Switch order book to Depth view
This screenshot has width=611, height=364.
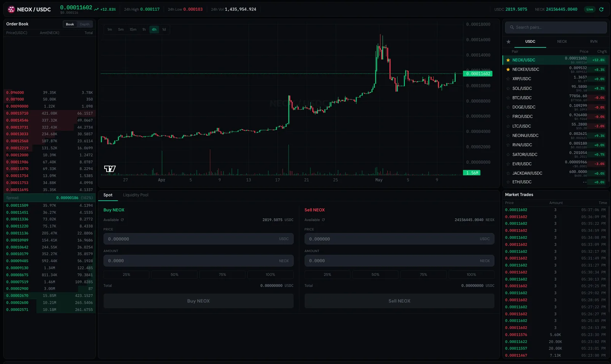pyautogui.click(x=85, y=24)
